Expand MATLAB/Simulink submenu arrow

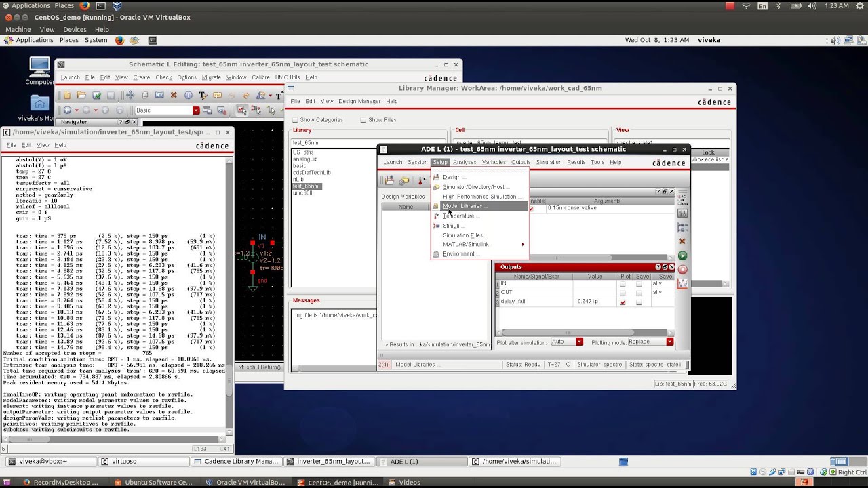523,245
